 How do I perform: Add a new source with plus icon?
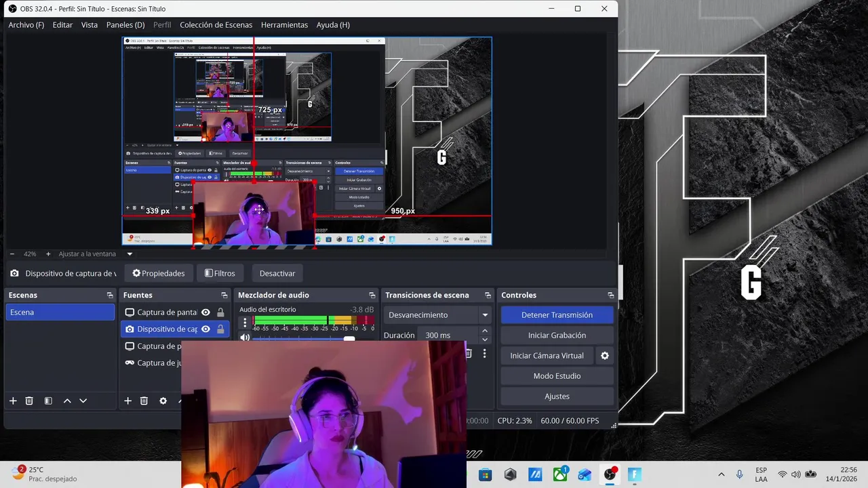point(127,401)
